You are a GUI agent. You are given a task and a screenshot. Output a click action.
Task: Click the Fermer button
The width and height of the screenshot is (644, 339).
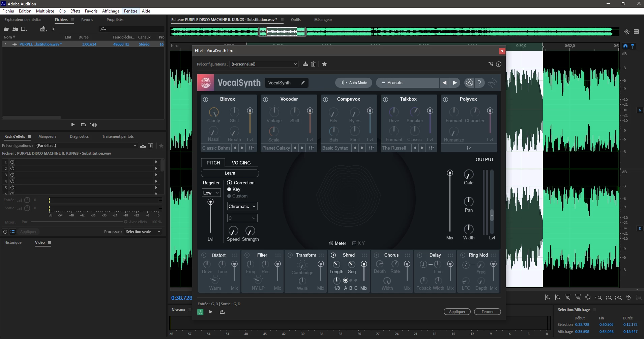tap(487, 312)
